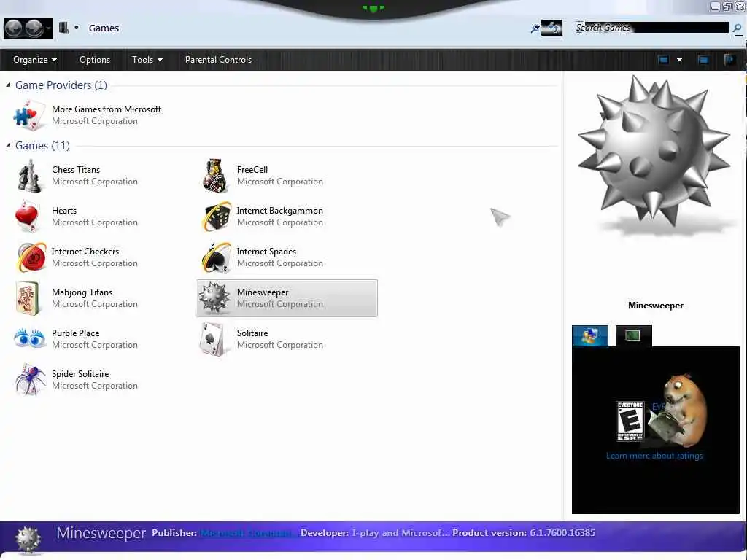Click the Minesweeper icon in details bar
This screenshot has width=747, height=560.
(28, 540)
